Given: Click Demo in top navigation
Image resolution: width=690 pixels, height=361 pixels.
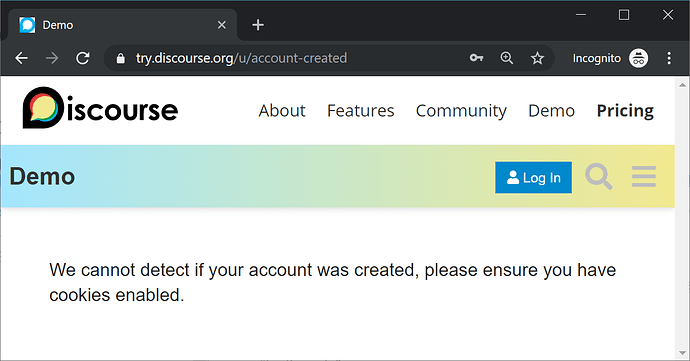Looking at the screenshot, I should pyautogui.click(x=551, y=111).
